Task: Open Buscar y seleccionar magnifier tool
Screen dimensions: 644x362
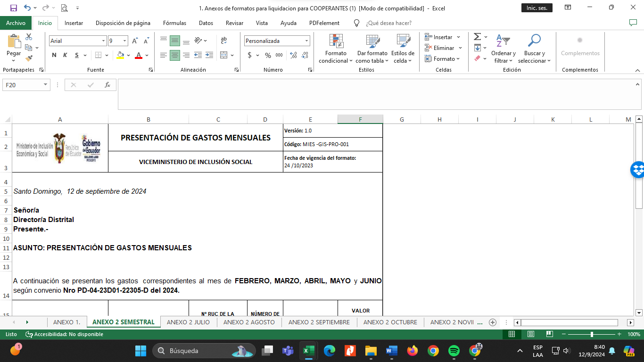Action: pos(534,49)
